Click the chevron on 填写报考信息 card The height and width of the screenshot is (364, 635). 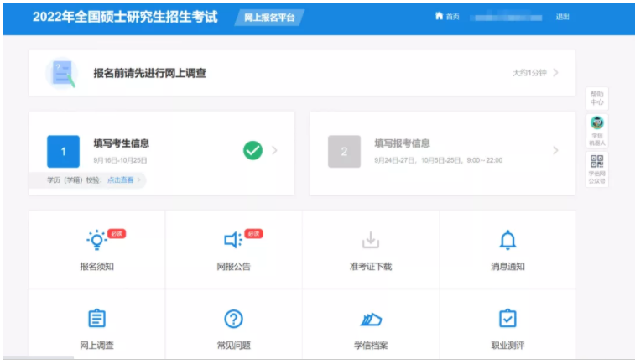click(555, 150)
